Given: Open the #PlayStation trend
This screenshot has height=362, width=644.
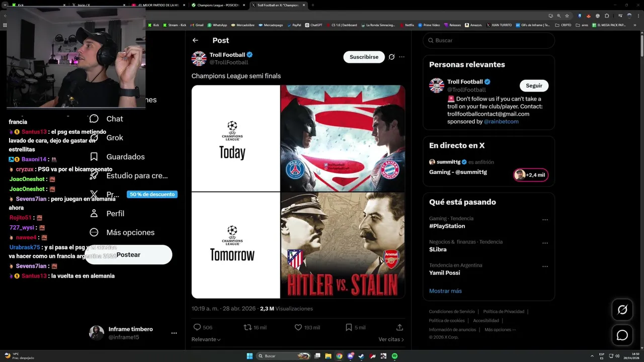Looking at the screenshot, I should point(447,226).
